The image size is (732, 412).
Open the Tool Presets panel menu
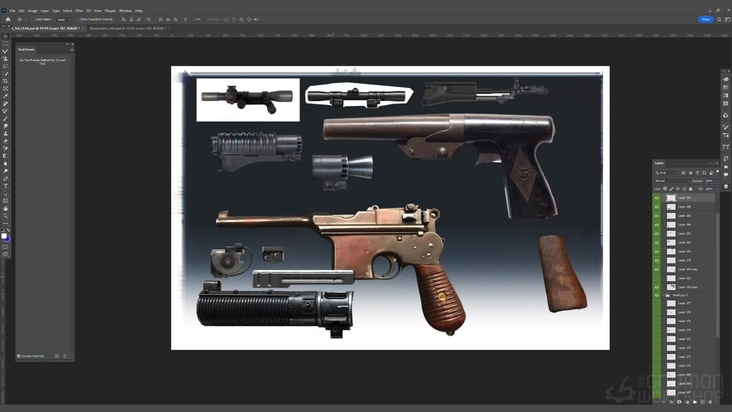tap(71, 49)
